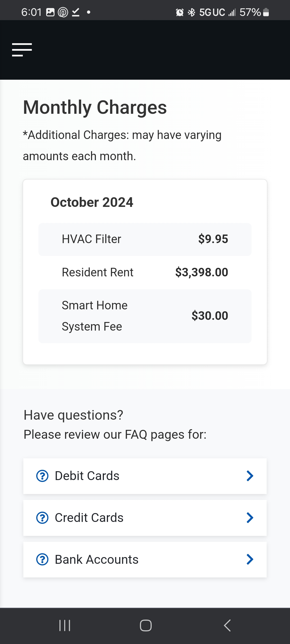Tap the screenshot notification icon
Image resolution: width=290 pixels, height=644 pixels.
(50, 12)
